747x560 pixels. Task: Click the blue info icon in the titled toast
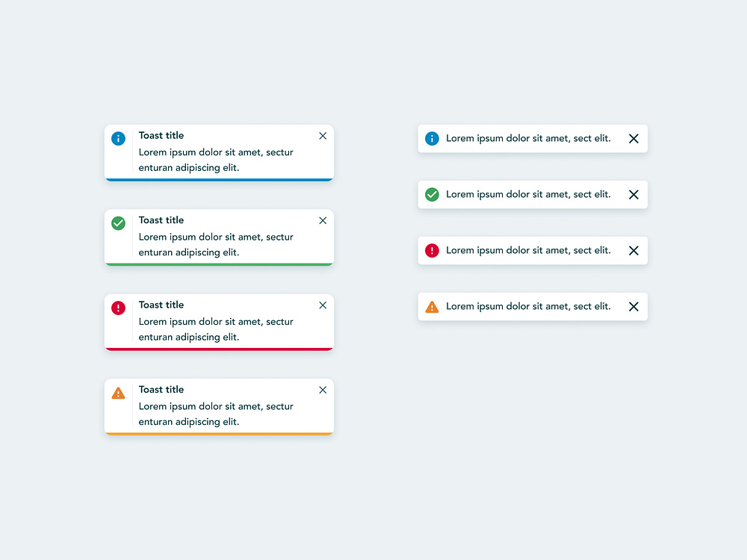click(x=118, y=138)
